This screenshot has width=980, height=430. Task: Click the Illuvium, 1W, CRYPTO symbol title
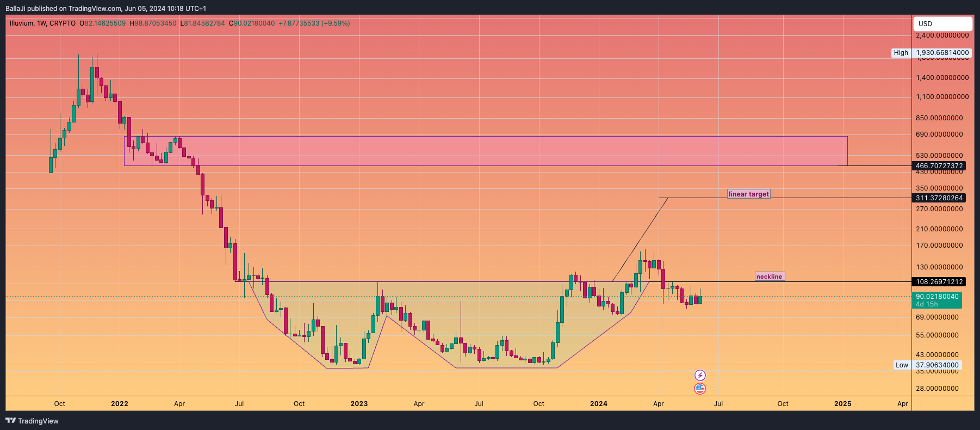(x=42, y=23)
